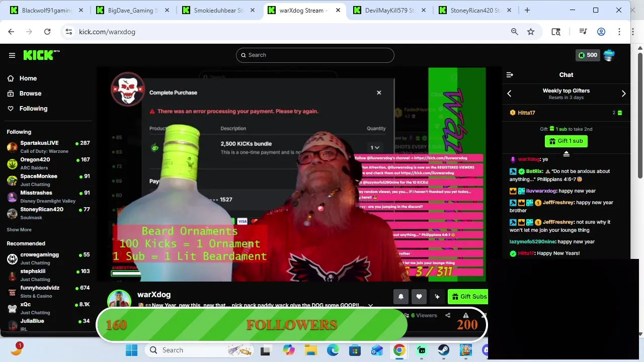Open the user profile avatar menu
Screen dimensions: 644x362
click(609, 55)
